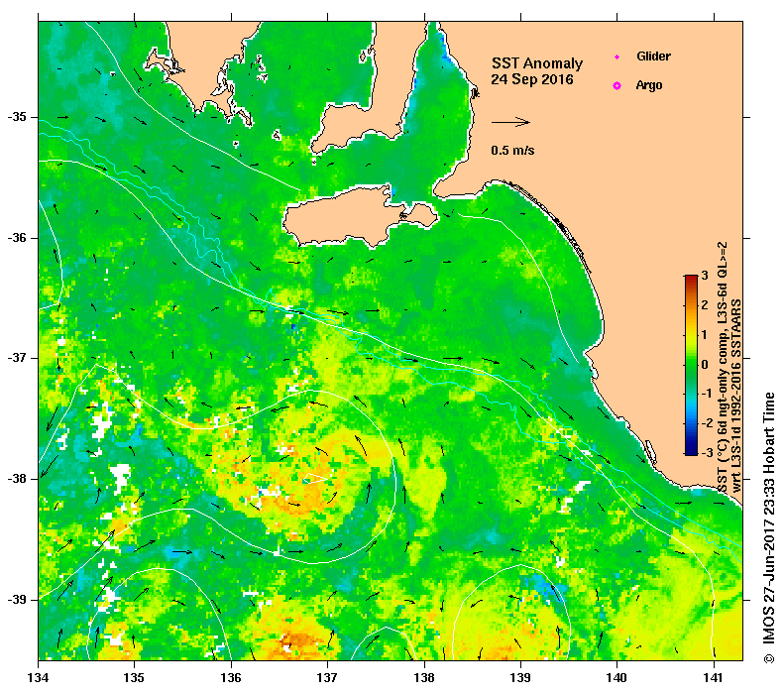Click the 0.5 m/s reference arrow
This screenshot has height=694, width=784.
(510, 122)
